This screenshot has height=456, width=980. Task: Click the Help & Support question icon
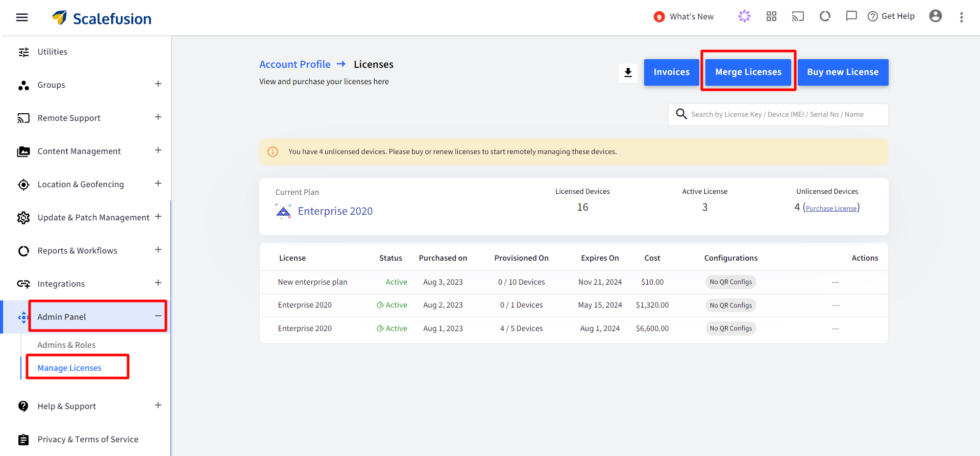click(x=23, y=406)
